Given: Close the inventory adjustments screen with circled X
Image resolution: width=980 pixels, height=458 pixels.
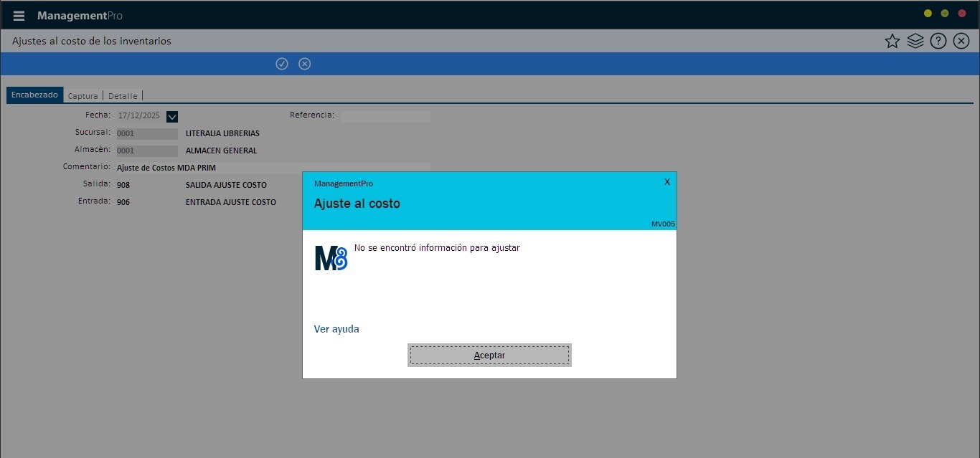Looking at the screenshot, I should coord(961,41).
